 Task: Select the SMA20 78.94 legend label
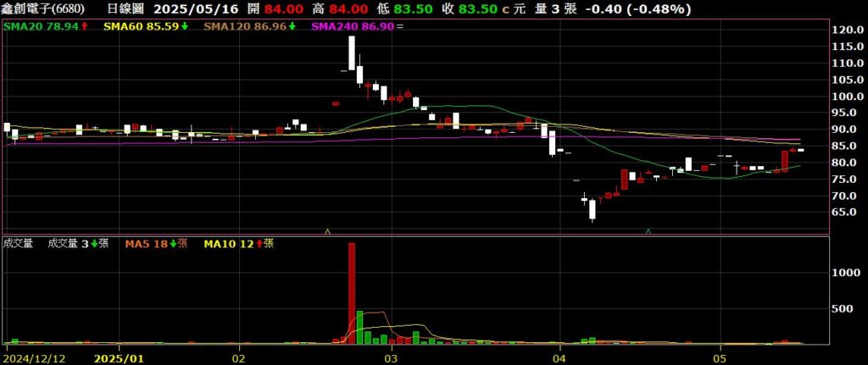[42, 26]
